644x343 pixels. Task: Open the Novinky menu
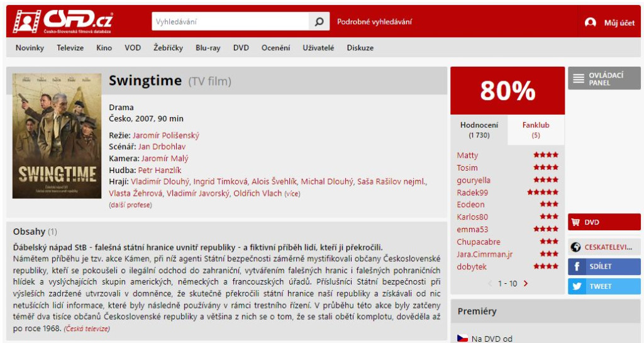coord(30,48)
